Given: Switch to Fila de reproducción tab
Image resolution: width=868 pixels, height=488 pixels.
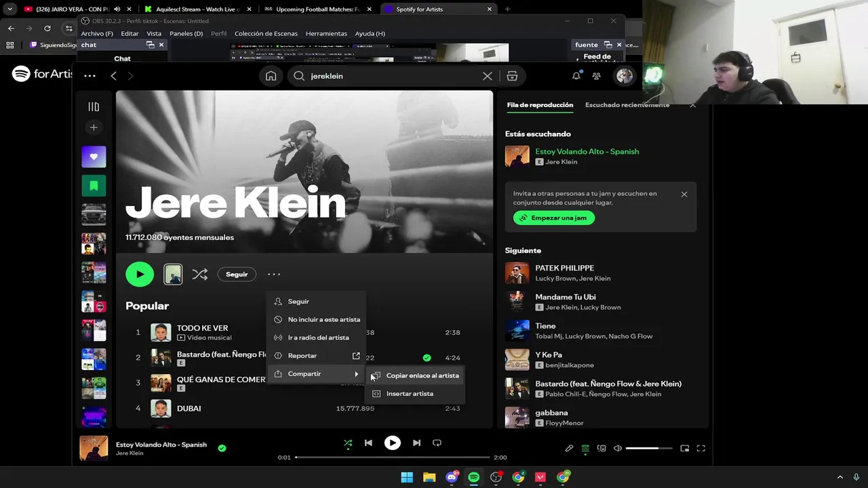Looking at the screenshot, I should 540,105.
